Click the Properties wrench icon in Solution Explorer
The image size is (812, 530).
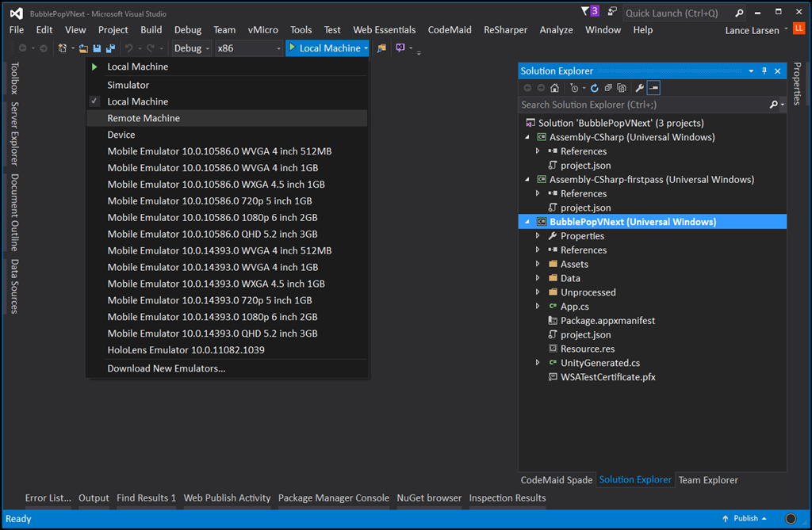point(640,88)
